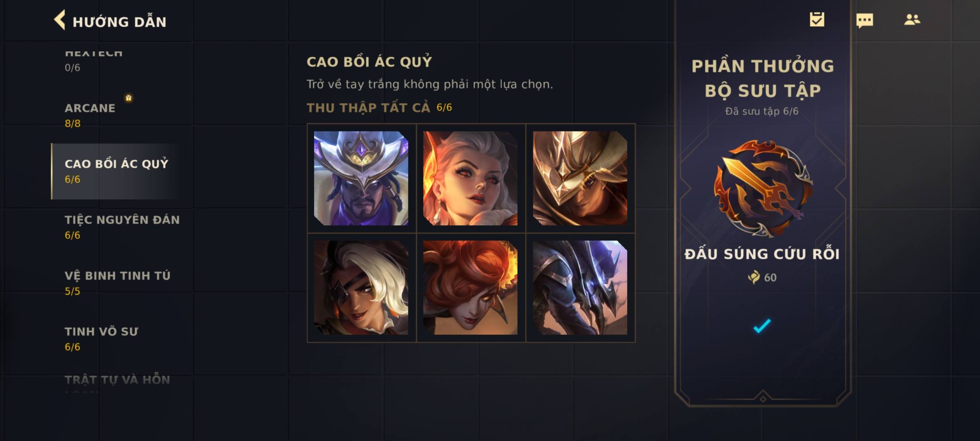980x441 pixels.
Task: Tap the back arrow next to Hướng Dẫn
Action: click(60, 20)
